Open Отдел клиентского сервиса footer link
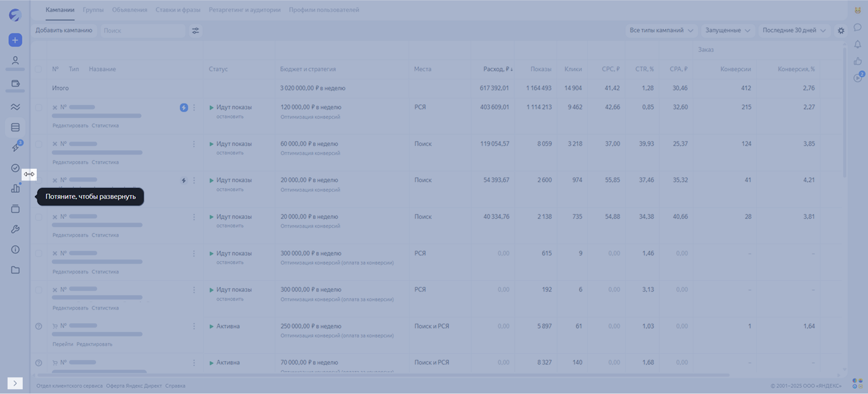 coord(69,386)
